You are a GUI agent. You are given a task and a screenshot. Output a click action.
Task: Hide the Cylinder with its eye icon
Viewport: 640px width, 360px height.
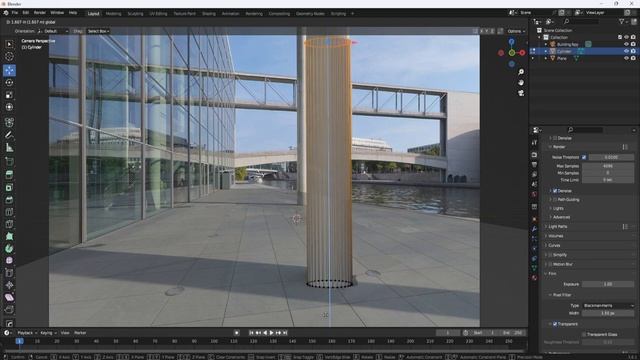(x=627, y=51)
